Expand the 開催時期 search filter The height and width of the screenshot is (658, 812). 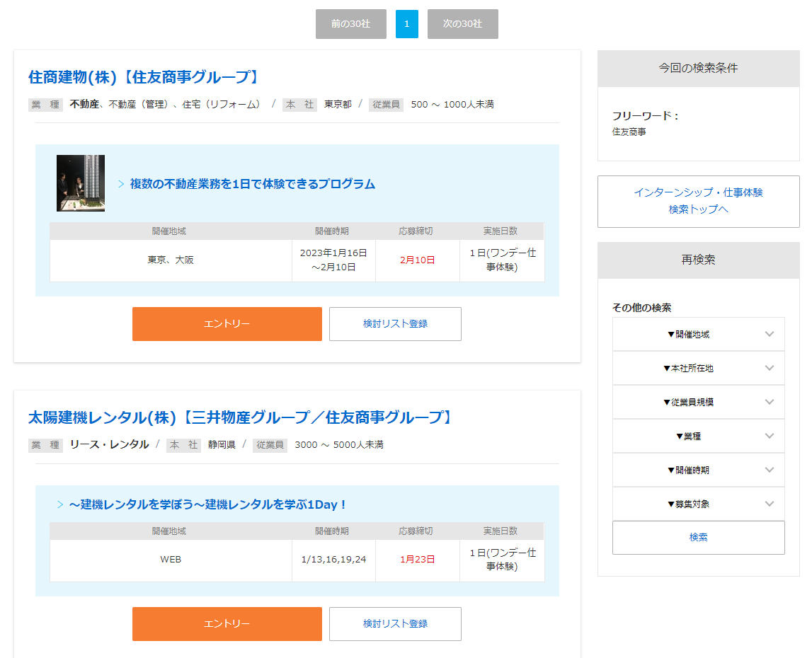(x=698, y=470)
